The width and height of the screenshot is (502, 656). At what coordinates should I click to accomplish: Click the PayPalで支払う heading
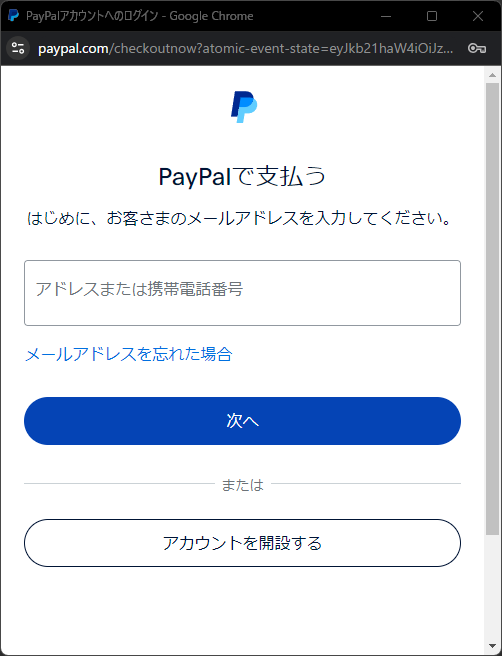click(242, 176)
